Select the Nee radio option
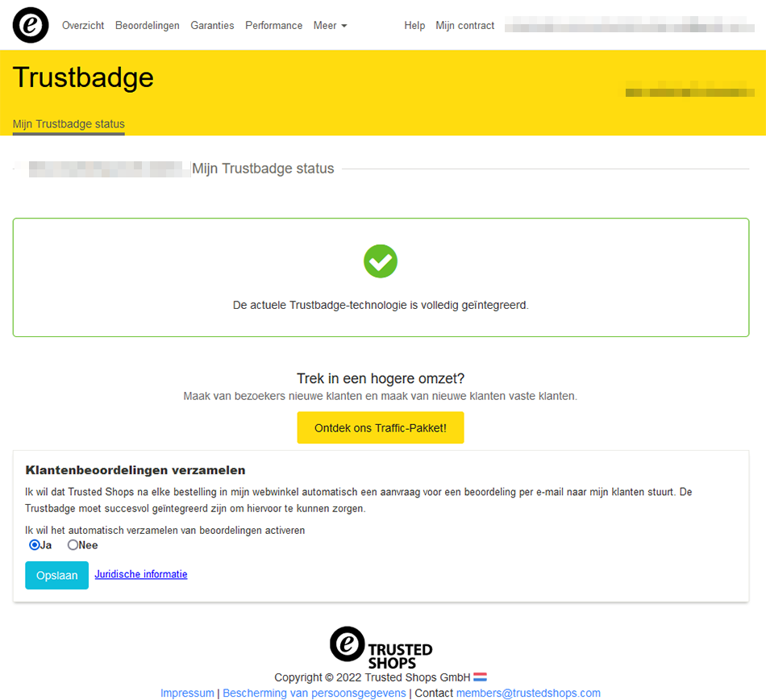 click(73, 544)
